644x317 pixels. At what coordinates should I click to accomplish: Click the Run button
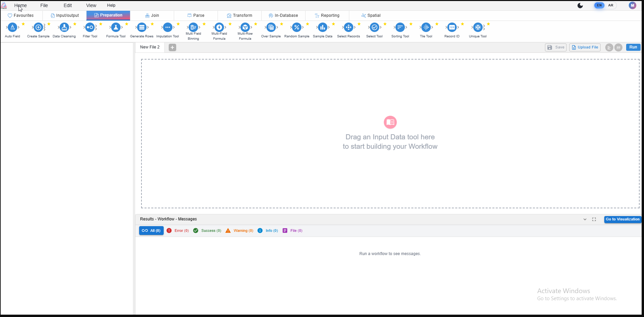click(x=633, y=47)
